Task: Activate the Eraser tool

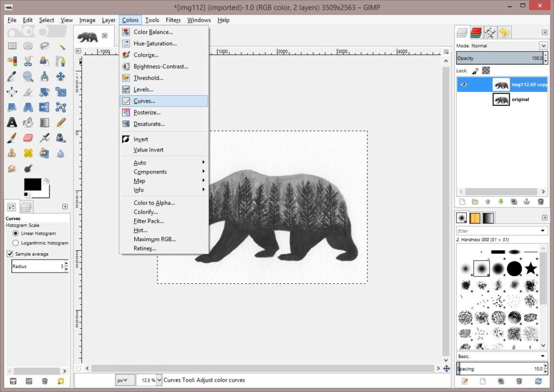Action: 28,138
